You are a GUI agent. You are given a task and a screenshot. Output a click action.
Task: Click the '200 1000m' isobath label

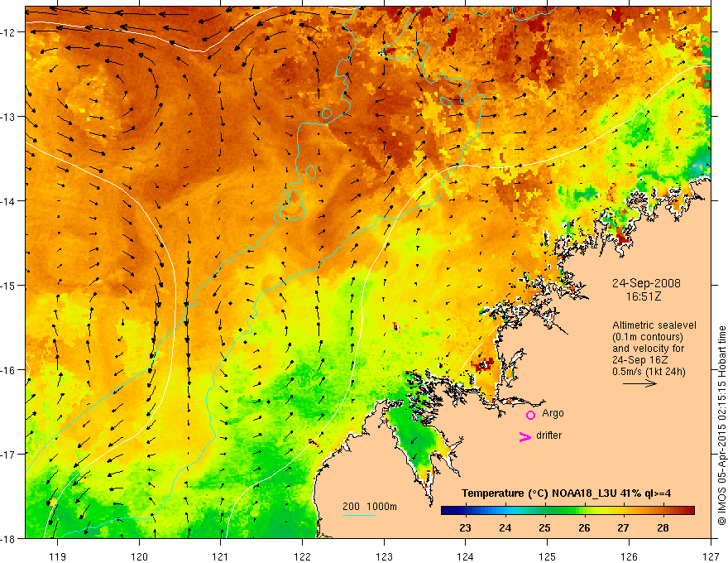pos(370,507)
